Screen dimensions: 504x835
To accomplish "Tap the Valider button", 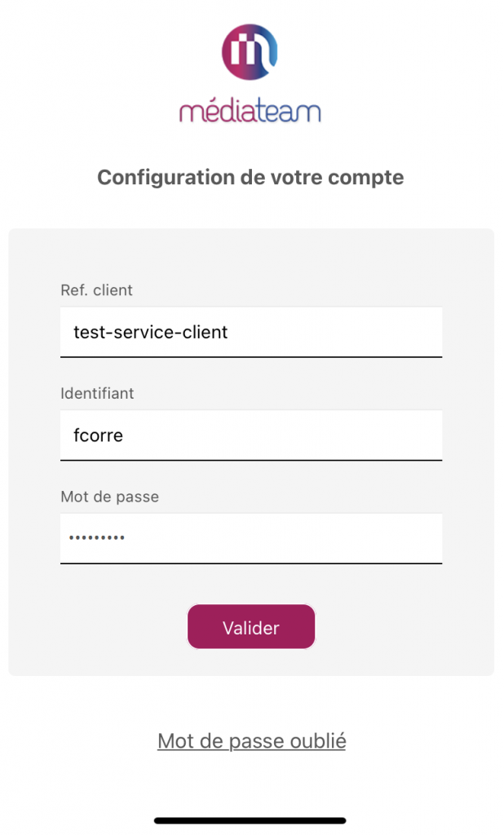I will click(x=251, y=627).
